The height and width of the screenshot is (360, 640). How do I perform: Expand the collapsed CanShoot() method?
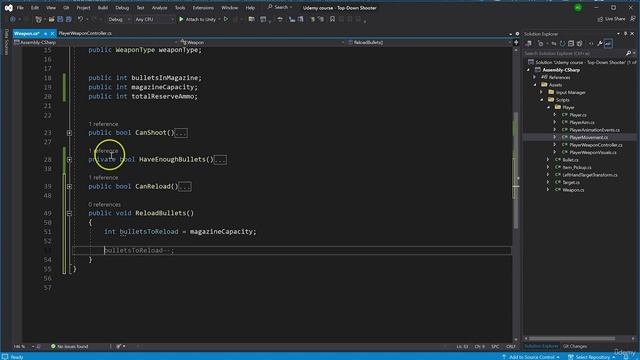click(x=69, y=133)
